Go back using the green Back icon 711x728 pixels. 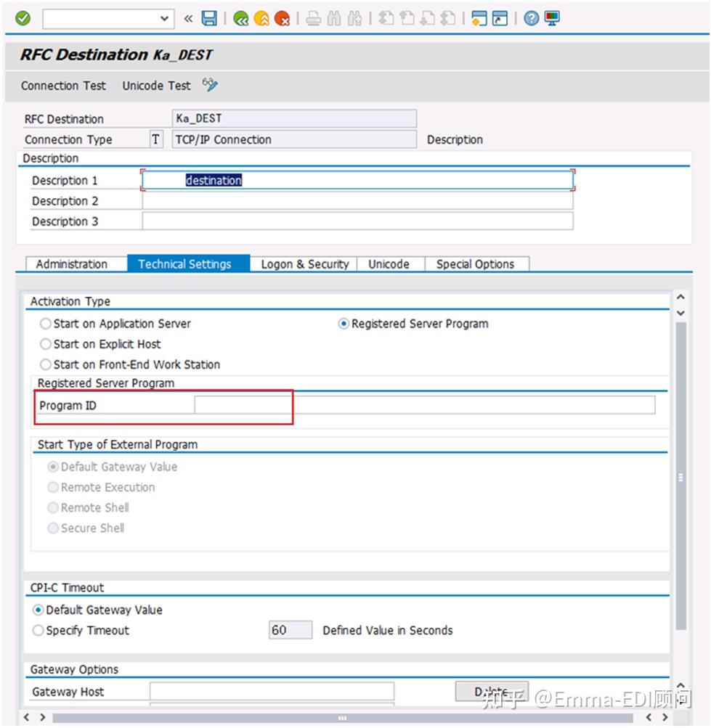(240, 19)
